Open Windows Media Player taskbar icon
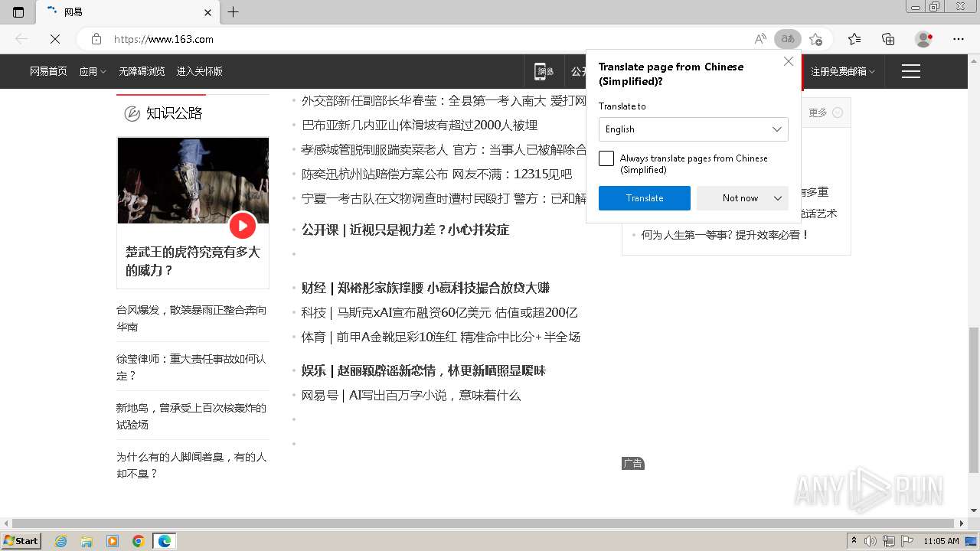Screen dimensions: 980x551 tap(113, 541)
